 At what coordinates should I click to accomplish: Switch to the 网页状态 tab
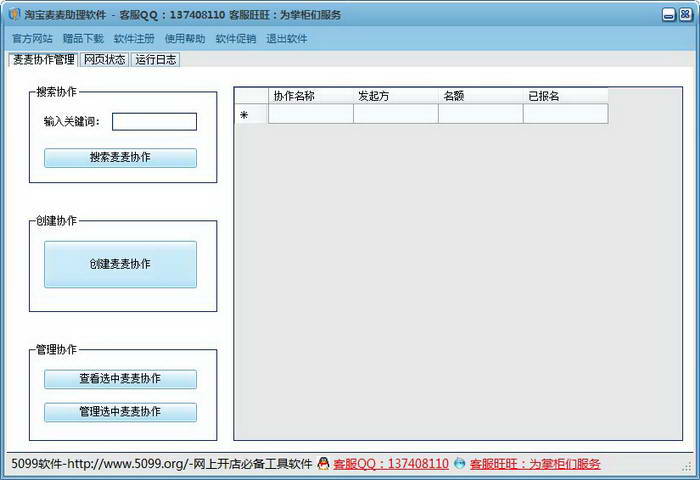104,59
